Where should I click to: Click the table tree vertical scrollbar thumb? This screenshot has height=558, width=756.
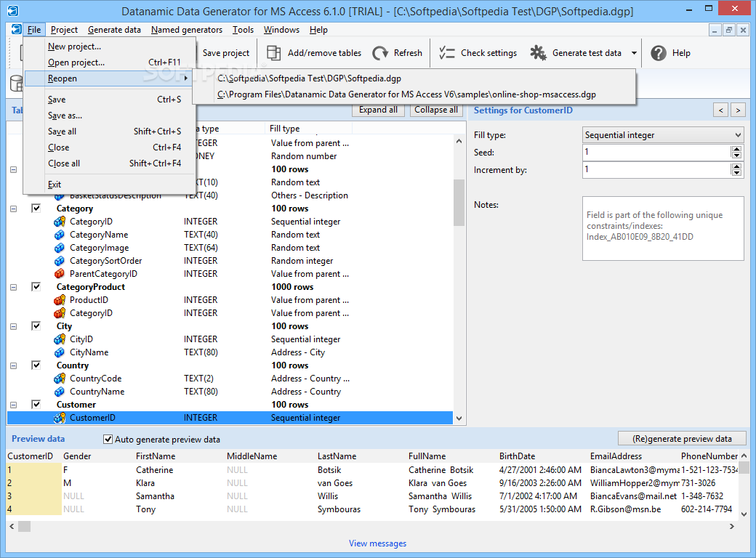point(459,203)
